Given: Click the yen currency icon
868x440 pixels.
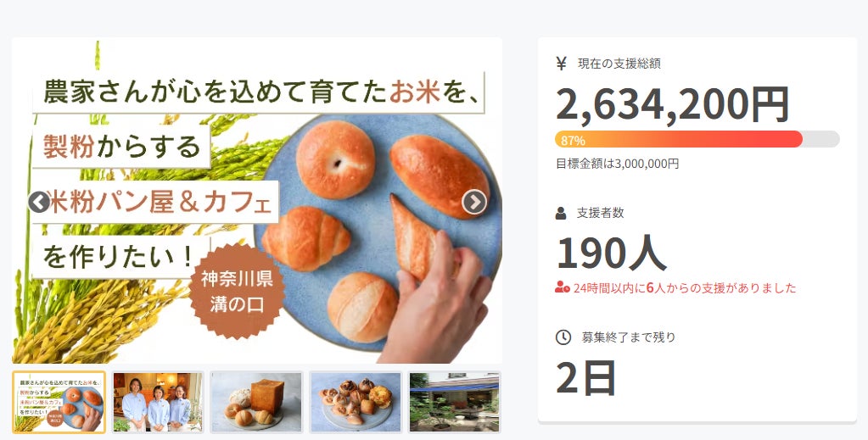Looking at the screenshot, I should (562, 64).
